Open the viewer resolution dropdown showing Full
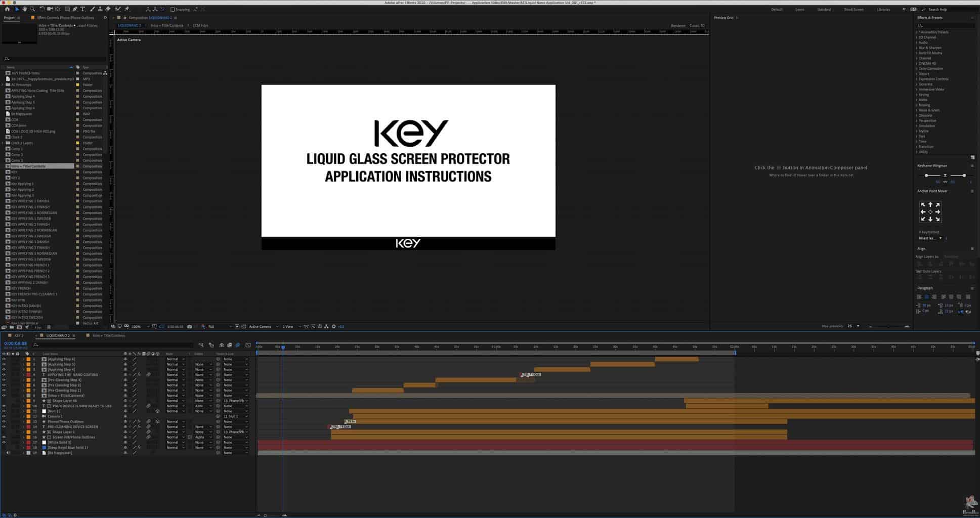The height and width of the screenshot is (518, 980). pyautogui.click(x=219, y=327)
